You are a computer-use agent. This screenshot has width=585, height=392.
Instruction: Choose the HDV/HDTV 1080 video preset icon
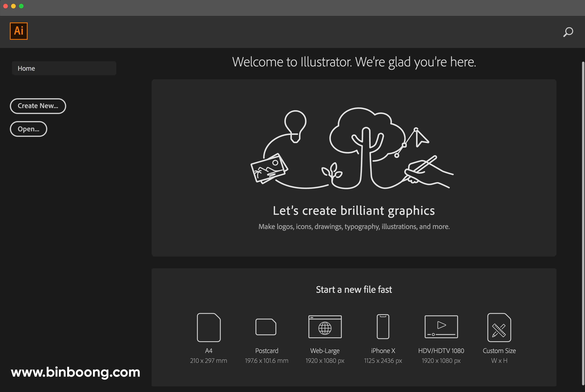[x=441, y=327]
